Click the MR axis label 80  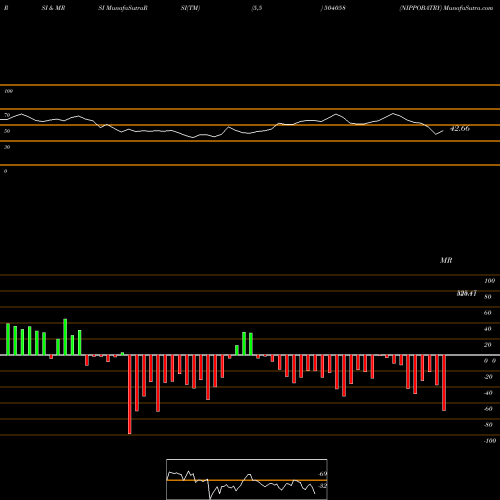(488, 297)
